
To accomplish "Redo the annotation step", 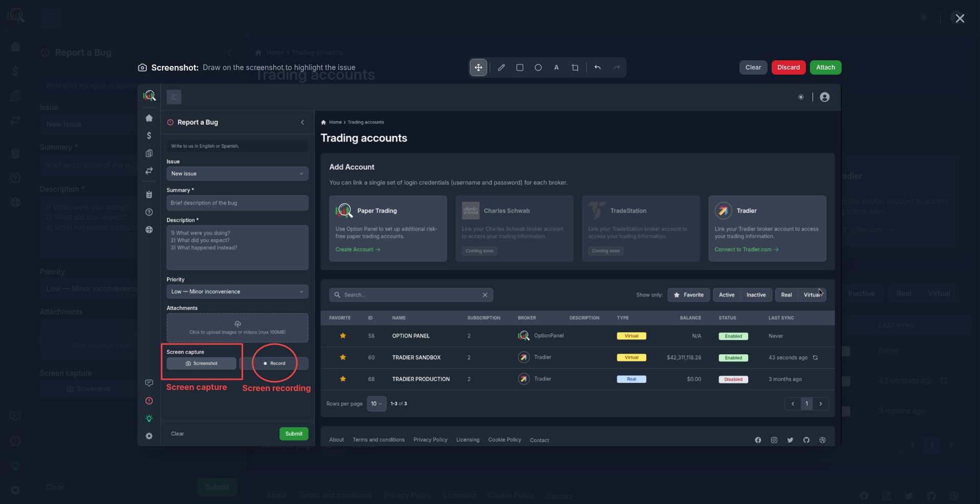I will click(x=616, y=67).
